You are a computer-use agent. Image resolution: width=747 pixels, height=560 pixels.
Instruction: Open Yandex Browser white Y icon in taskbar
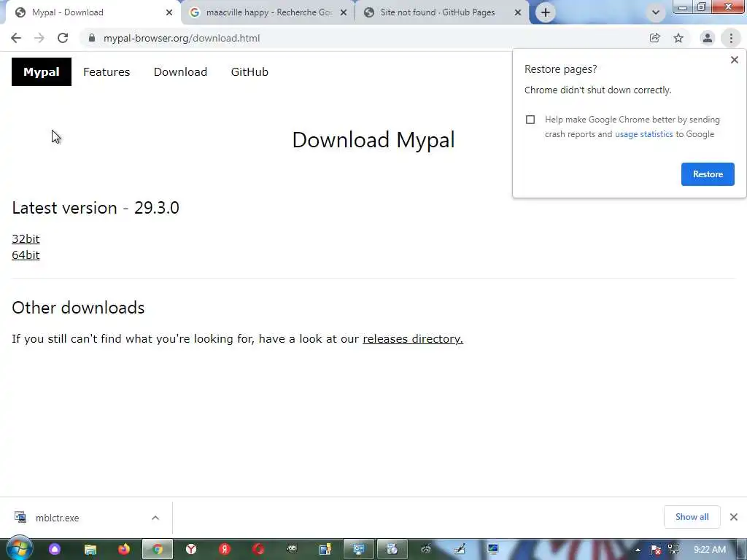pyautogui.click(x=191, y=550)
